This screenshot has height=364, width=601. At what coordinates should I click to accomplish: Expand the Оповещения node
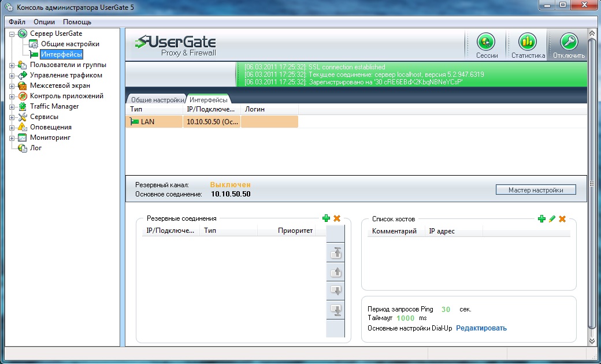pyautogui.click(x=12, y=128)
